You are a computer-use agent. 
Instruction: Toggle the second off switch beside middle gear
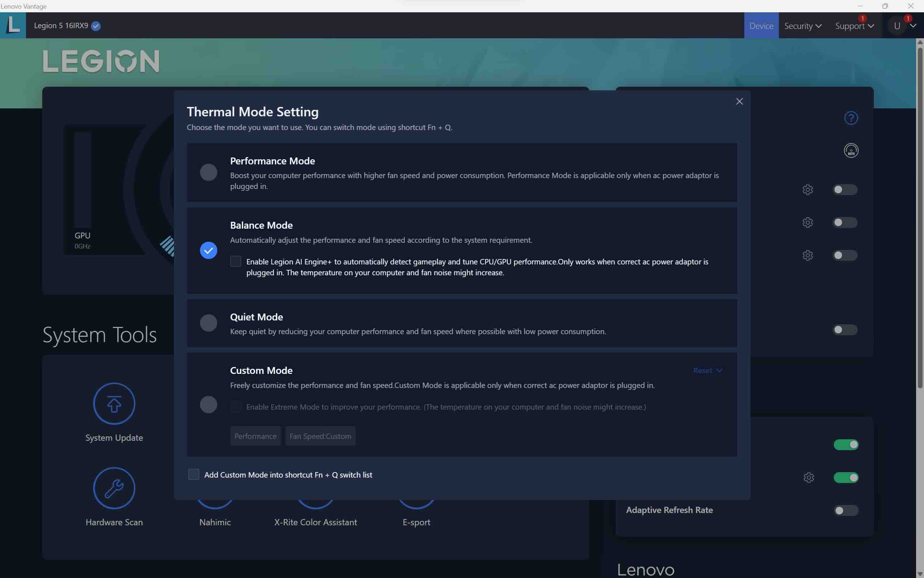tap(845, 223)
